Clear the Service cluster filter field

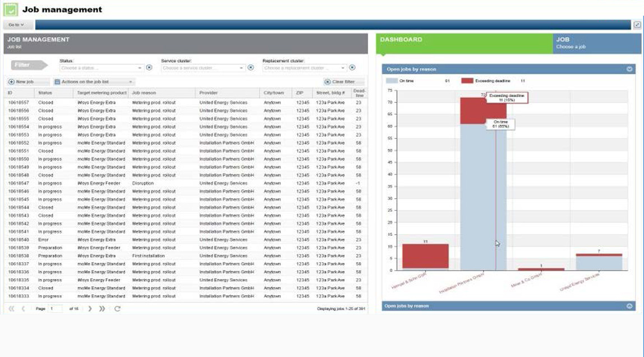[251, 67]
